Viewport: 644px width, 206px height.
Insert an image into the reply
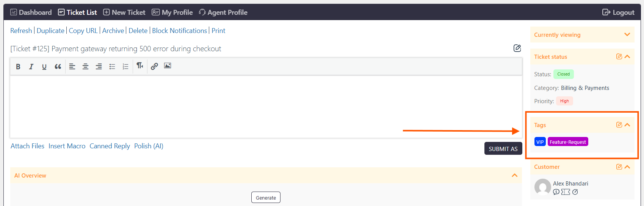coord(168,66)
